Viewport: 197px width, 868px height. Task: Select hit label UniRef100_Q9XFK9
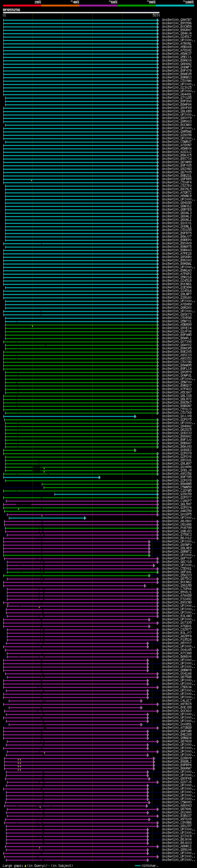pyautogui.click(x=177, y=108)
